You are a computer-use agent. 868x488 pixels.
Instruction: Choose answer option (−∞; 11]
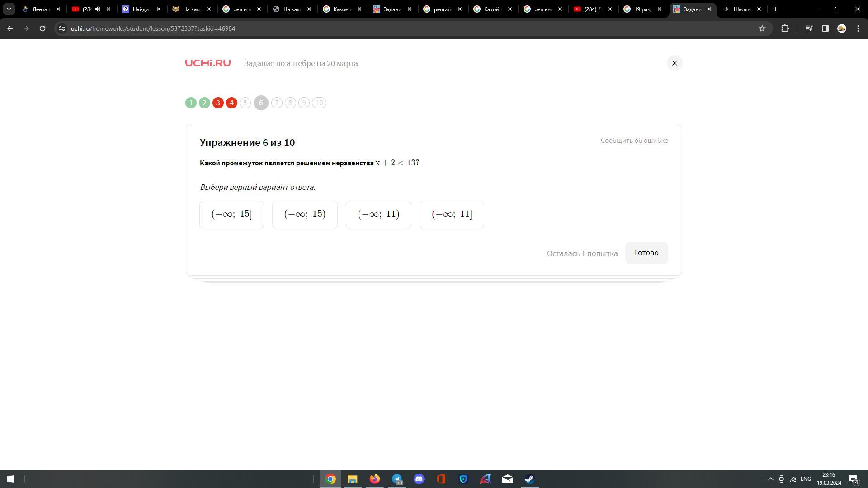pos(452,215)
